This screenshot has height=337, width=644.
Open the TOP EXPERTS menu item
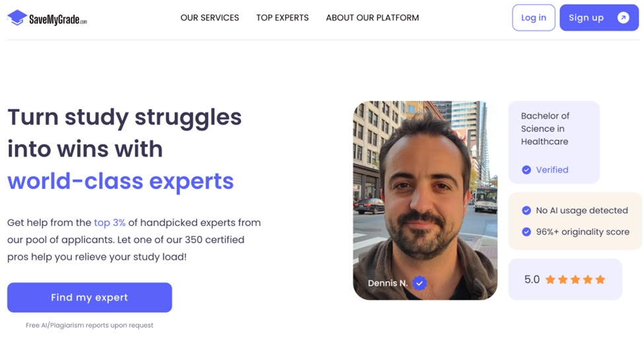(x=282, y=18)
